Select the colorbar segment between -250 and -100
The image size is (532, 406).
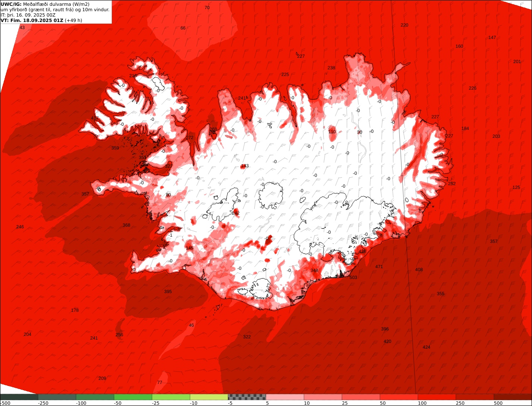click(57, 397)
